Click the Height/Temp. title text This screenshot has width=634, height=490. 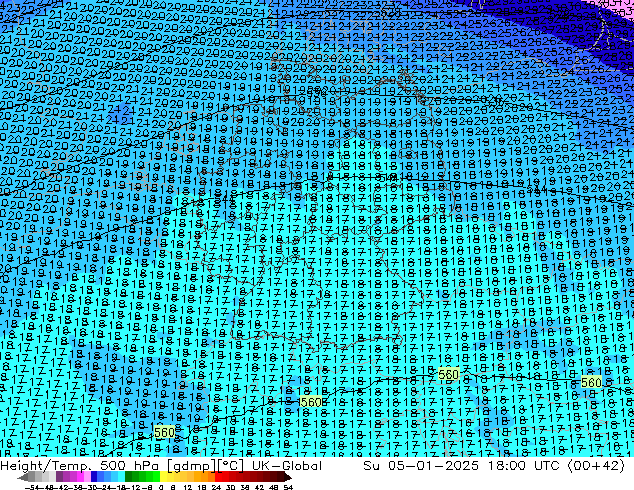point(44,466)
